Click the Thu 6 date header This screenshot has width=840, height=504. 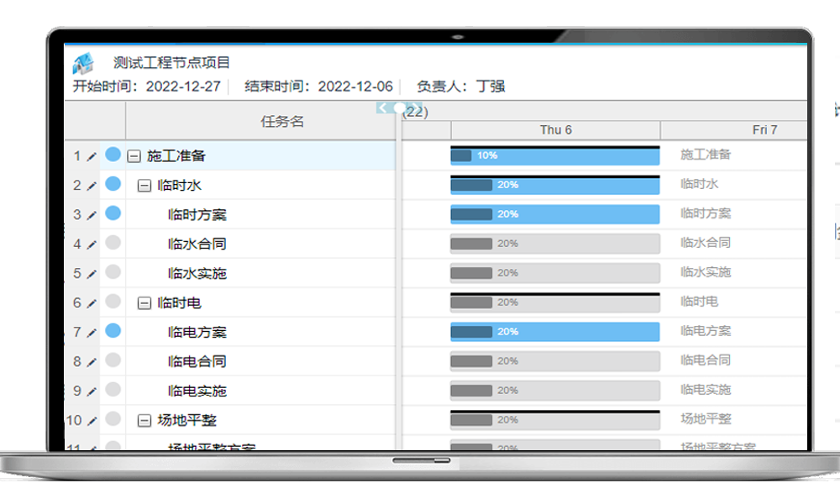tap(555, 130)
